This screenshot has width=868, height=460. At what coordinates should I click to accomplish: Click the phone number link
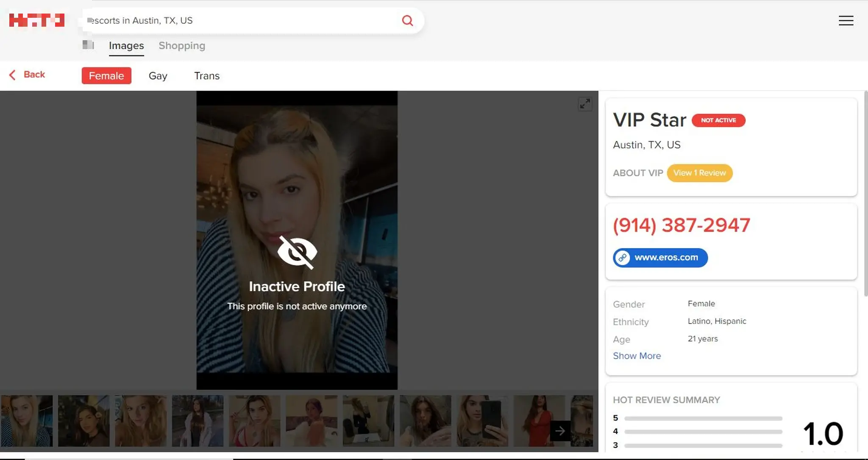pyautogui.click(x=682, y=225)
